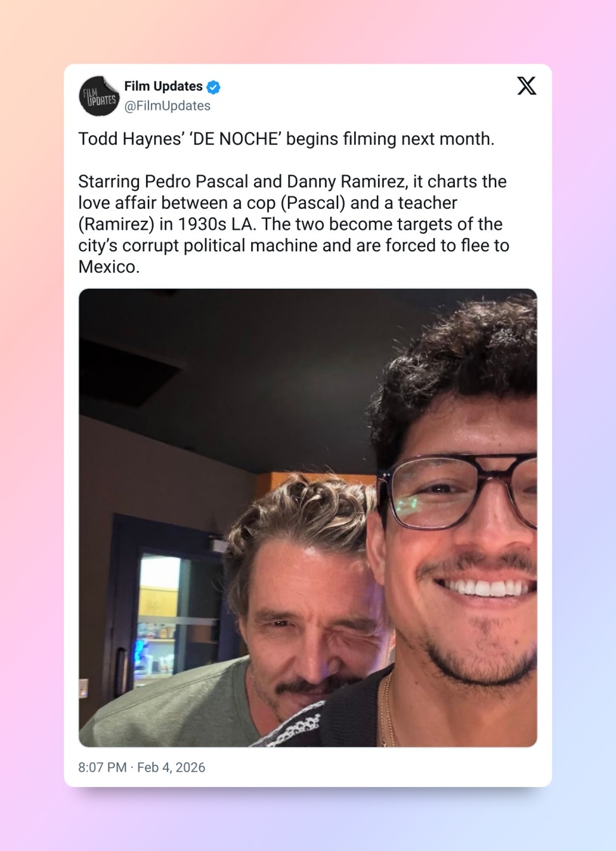Click the 'Todd Haynes' text in the tweet
The width and height of the screenshot is (616, 851).
[131, 139]
